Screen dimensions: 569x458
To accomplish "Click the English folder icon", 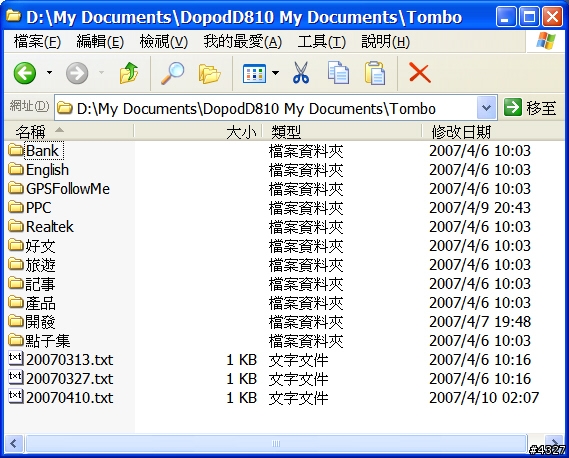I will [x=16, y=169].
